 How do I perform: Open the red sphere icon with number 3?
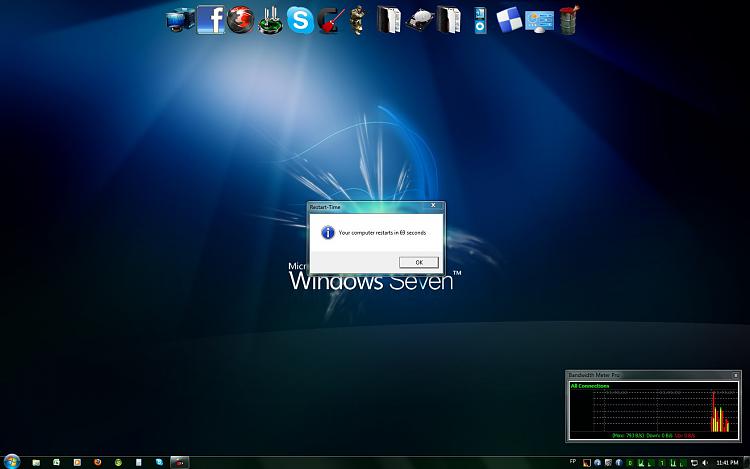pos(240,20)
